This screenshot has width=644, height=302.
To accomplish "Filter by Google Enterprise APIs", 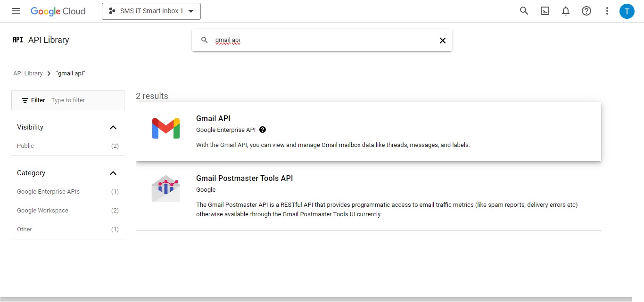I will click(48, 191).
